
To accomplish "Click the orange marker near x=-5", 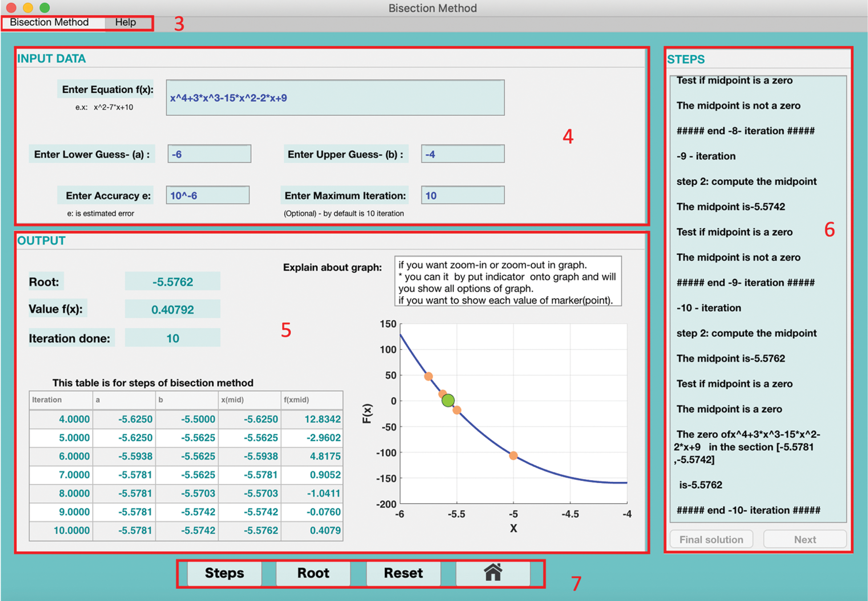I will [x=513, y=456].
